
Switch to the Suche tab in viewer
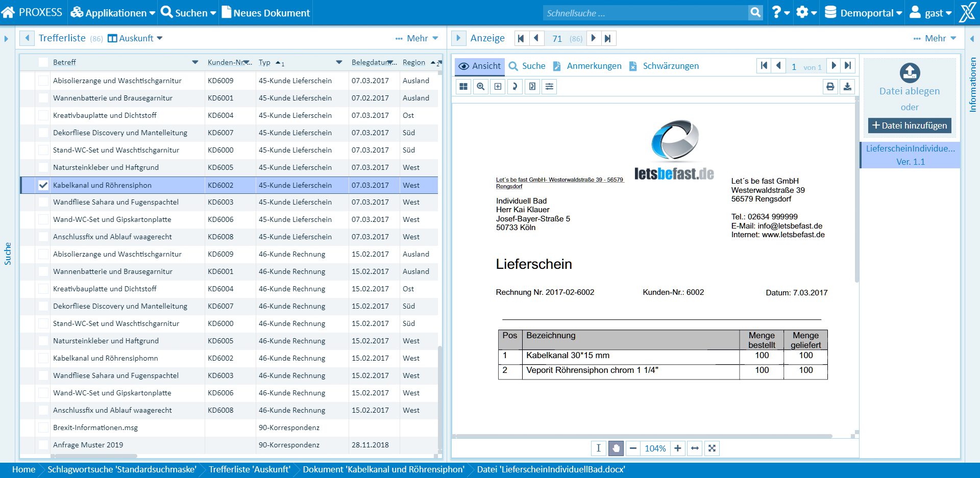point(527,66)
